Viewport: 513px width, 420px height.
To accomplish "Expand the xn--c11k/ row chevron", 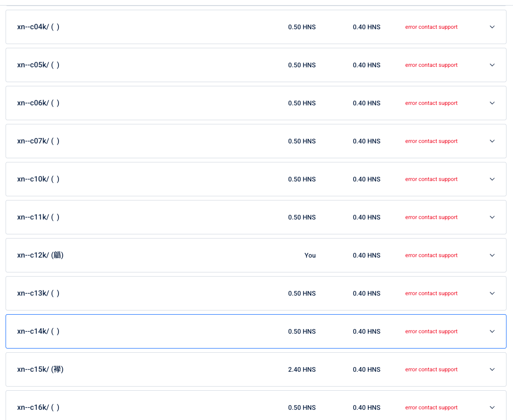I will [x=492, y=217].
